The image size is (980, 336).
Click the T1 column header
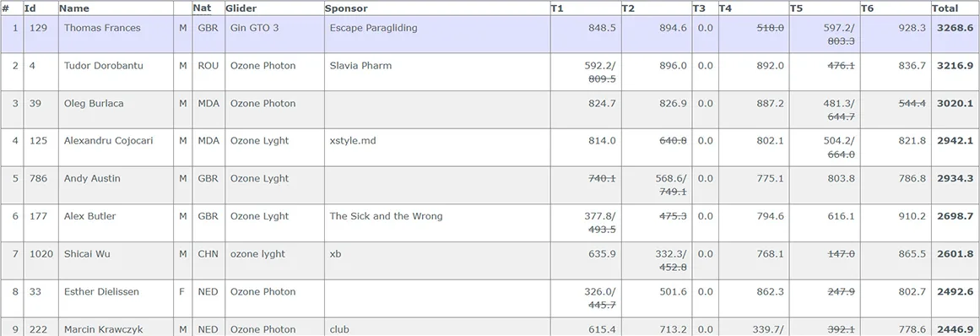point(557,8)
